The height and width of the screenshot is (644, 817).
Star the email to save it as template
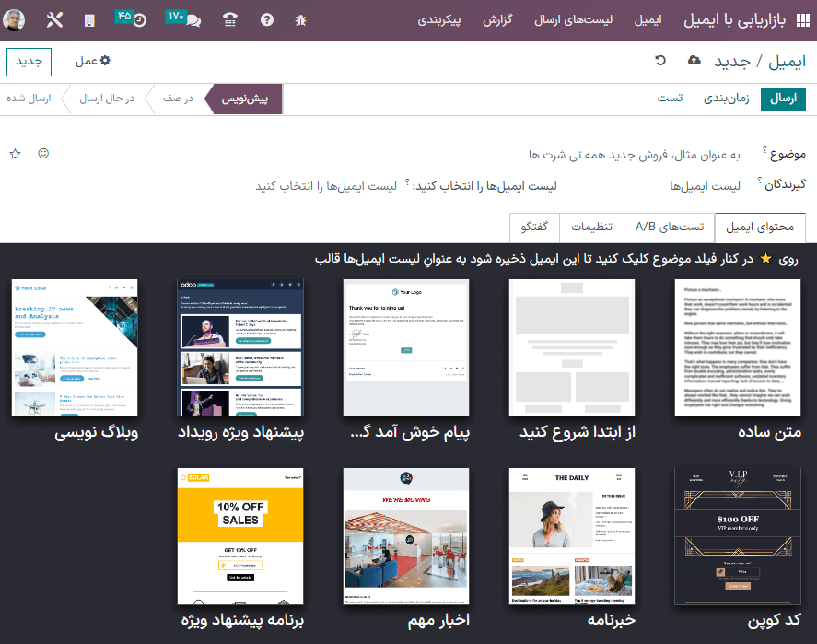click(x=15, y=154)
